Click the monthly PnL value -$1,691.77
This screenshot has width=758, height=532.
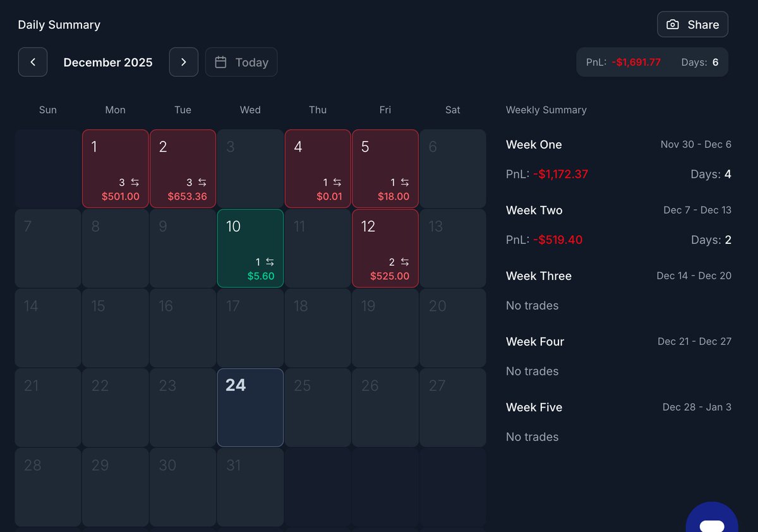click(x=636, y=62)
